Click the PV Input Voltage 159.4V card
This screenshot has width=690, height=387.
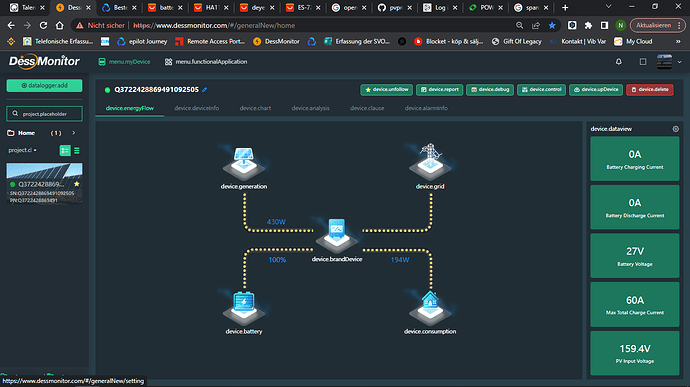pos(635,353)
